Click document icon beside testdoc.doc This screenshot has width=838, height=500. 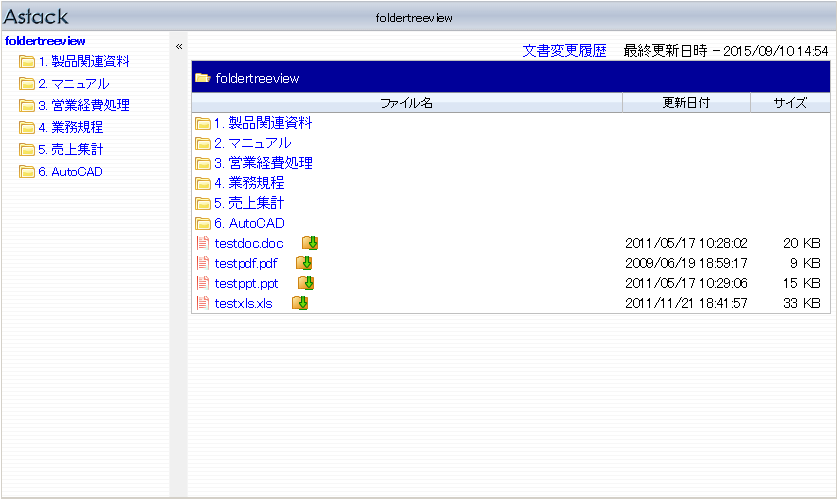click(203, 243)
